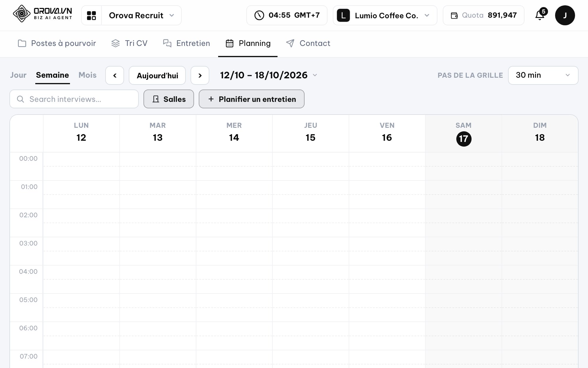The image size is (588, 368).
Task: Click the layers icon for Tri CV
Action: [x=116, y=43]
